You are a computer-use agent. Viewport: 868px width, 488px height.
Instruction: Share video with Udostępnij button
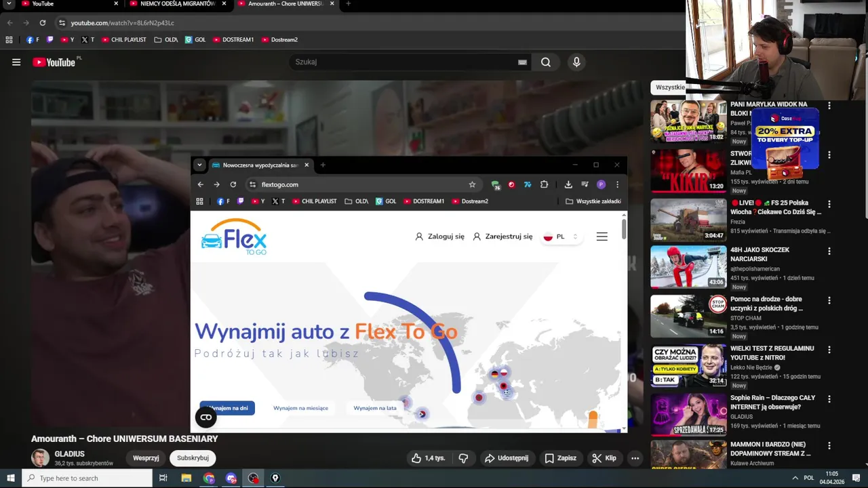[507, 458]
